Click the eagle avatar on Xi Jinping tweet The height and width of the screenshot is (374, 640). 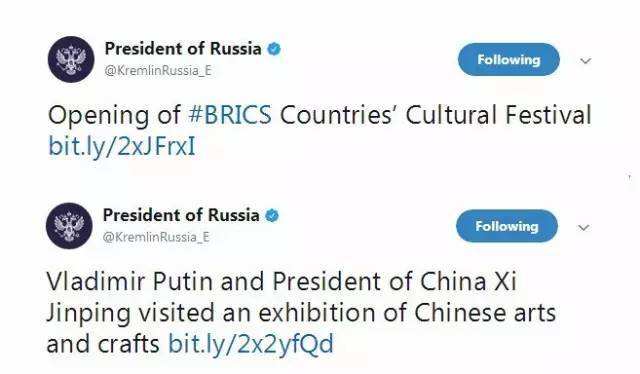69,226
